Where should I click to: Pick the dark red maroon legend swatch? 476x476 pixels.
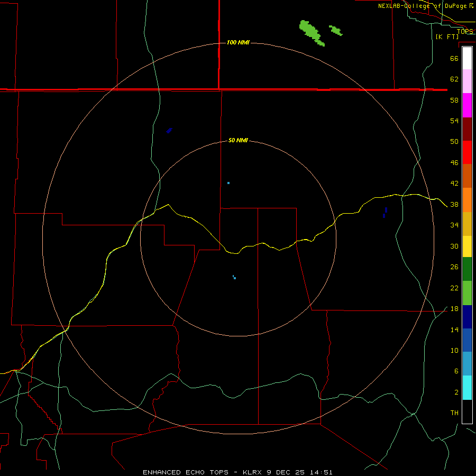click(x=467, y=129)
